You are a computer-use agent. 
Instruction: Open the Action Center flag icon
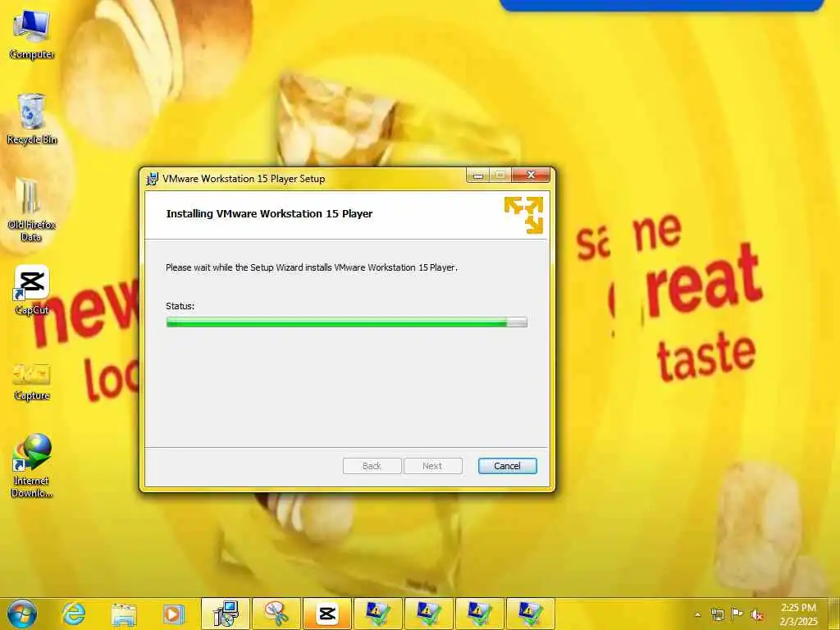click(737, 614)
